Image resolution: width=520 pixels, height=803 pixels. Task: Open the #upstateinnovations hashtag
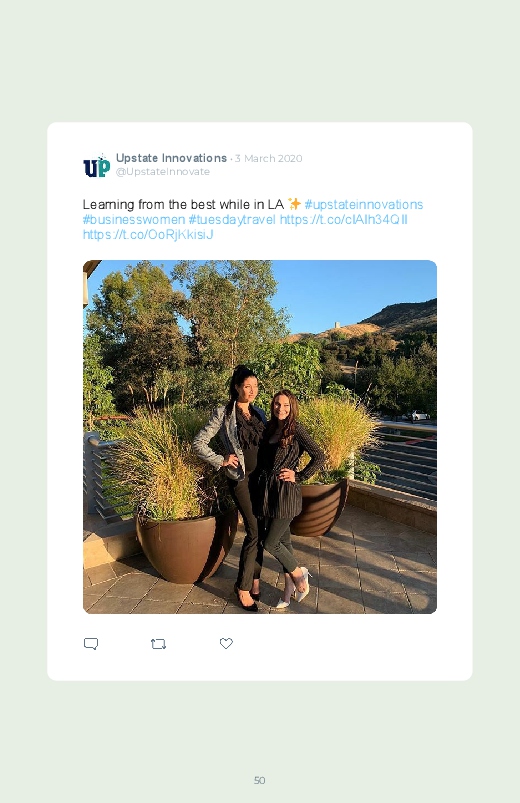(x=364, y=204)
